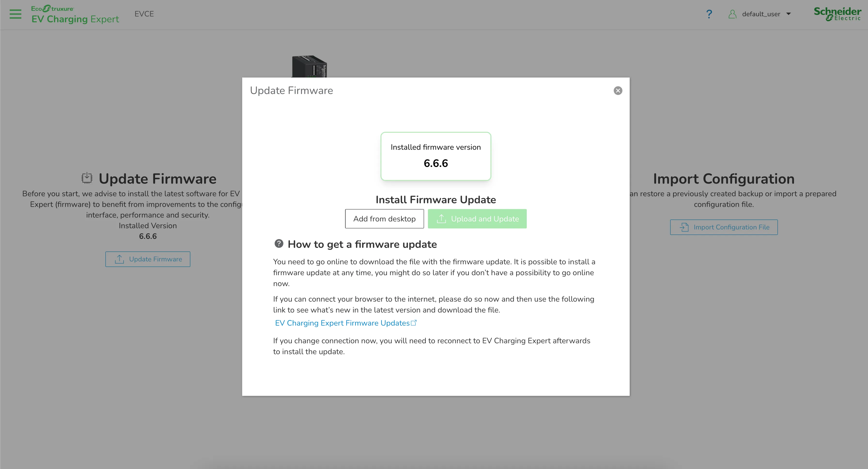Click the default_user username text

(x=761, y=14)
